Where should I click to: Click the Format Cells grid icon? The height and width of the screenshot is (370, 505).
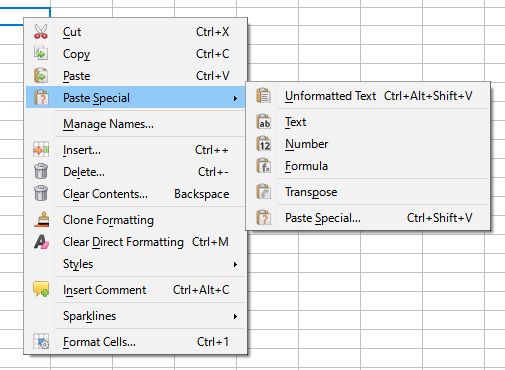41,341
